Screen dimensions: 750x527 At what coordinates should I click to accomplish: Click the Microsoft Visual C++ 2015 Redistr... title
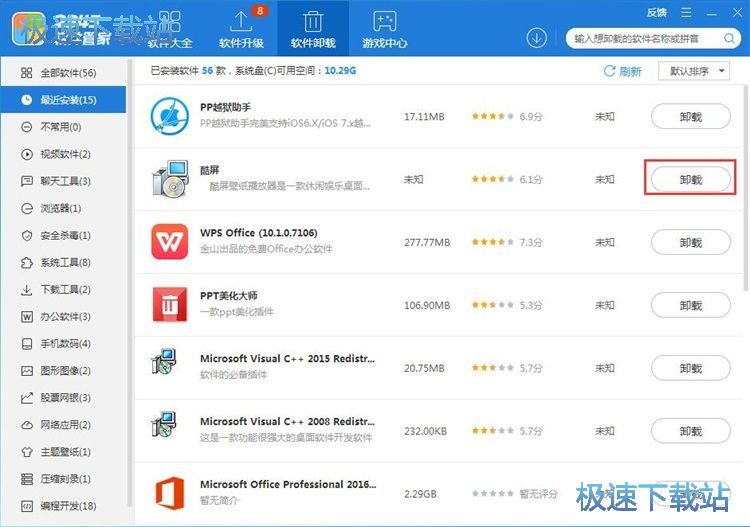point(287,358)
